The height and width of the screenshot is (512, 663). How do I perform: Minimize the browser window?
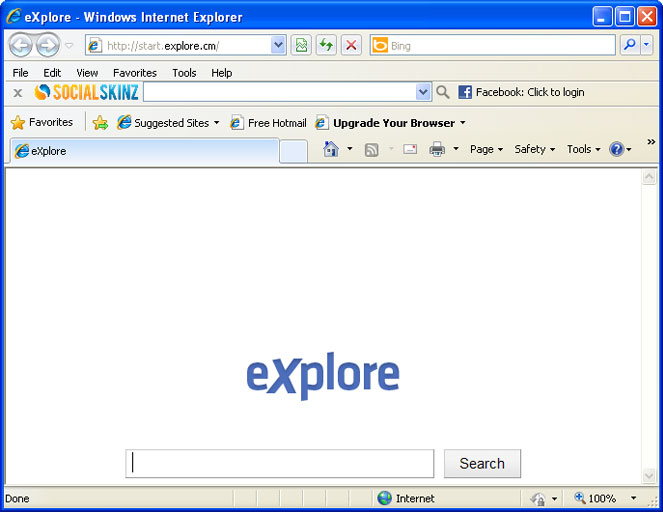coord(602,17)
